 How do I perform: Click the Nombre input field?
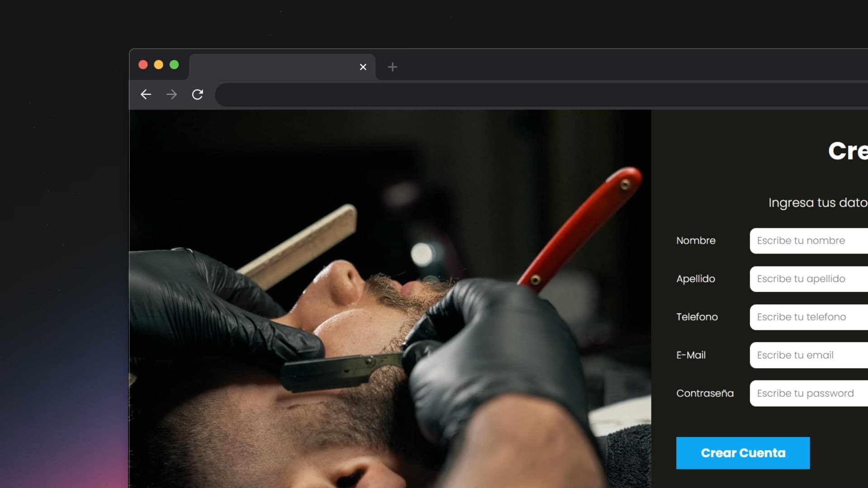(x=809, y=240)
